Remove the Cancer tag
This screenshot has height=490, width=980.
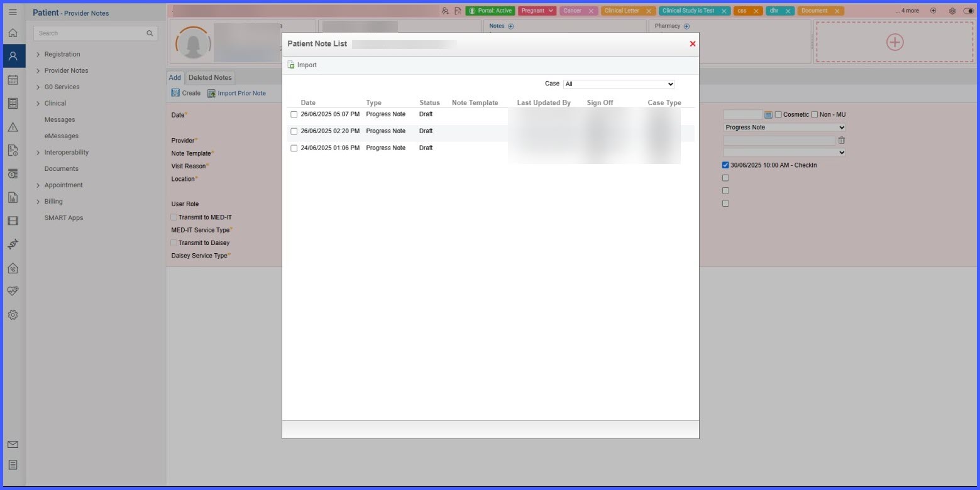tap(591, 11)
